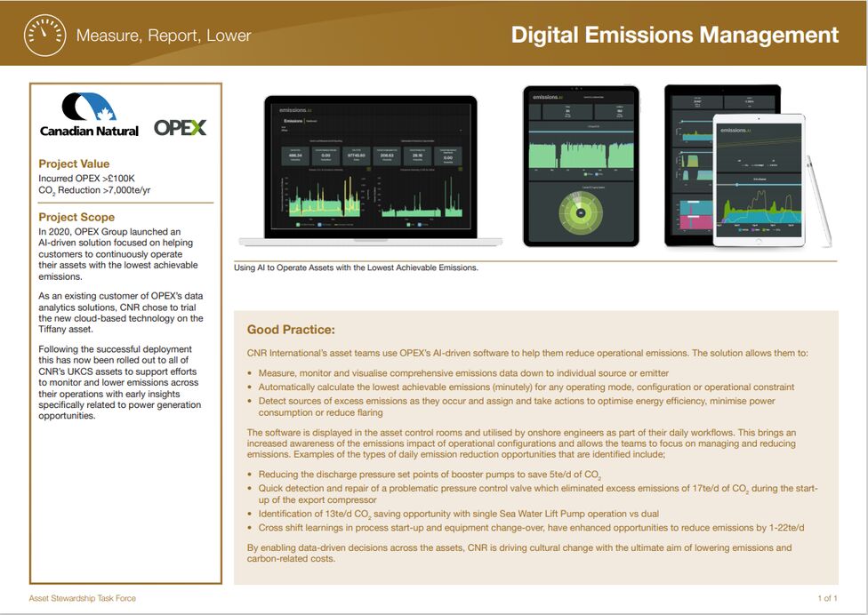
Task: Click the white tablet in front
Action: click(759, 180)
